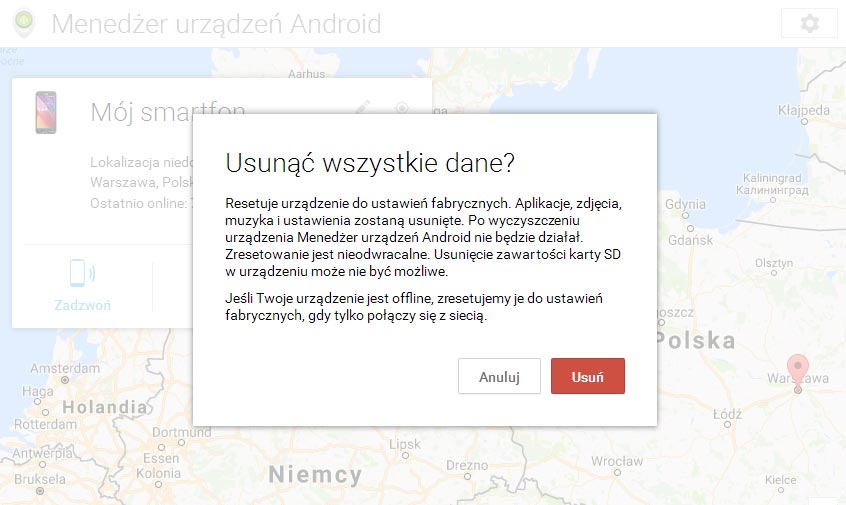Click the smartphone thumbnail image
Image resolution: width=846 pixels, height=505 pixels.
[46, 112]
